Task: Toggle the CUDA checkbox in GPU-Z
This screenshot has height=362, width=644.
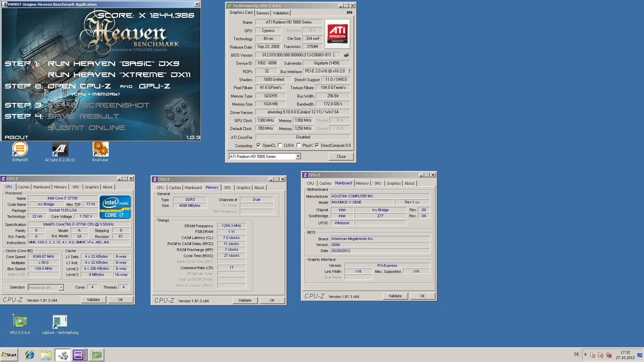Action: click(x=280, y=145)
